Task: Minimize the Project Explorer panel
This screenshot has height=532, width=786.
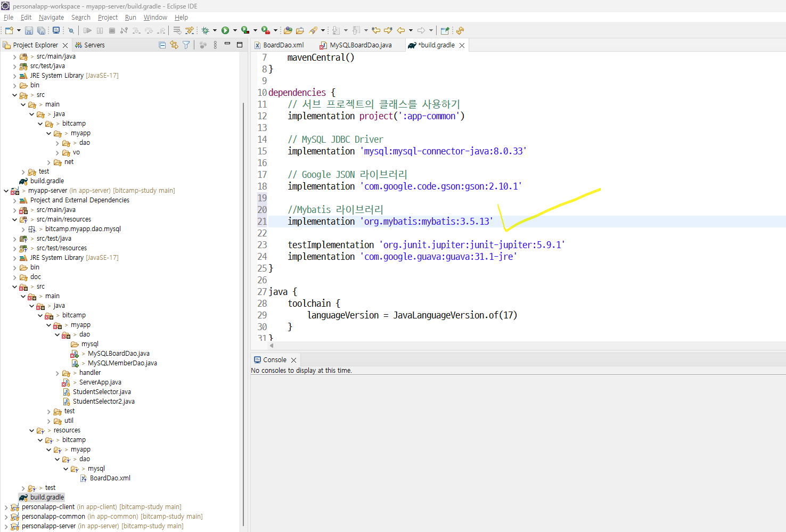Action: [x=227, y=44]
